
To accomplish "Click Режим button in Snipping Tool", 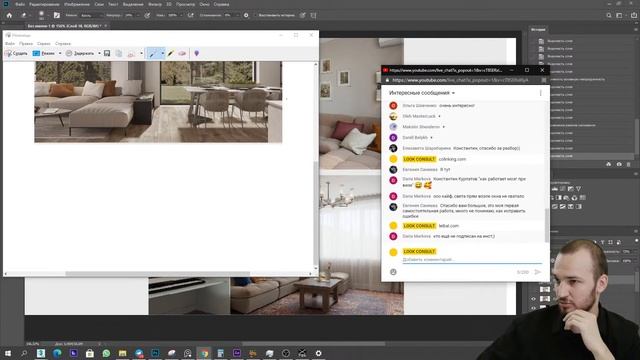I will coord(44,53).
